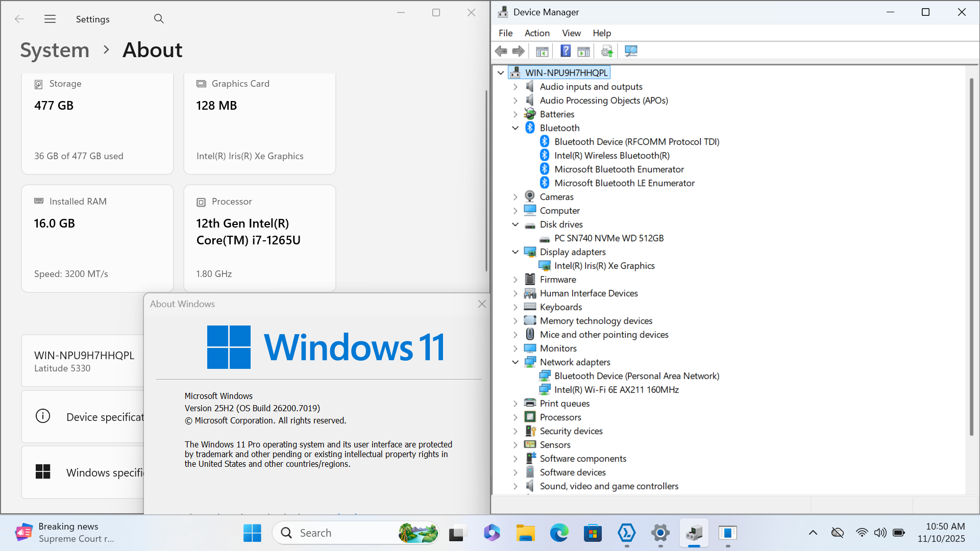Expand the Processors category
Viewport: 980px width, 551px height.
point(516,417)
